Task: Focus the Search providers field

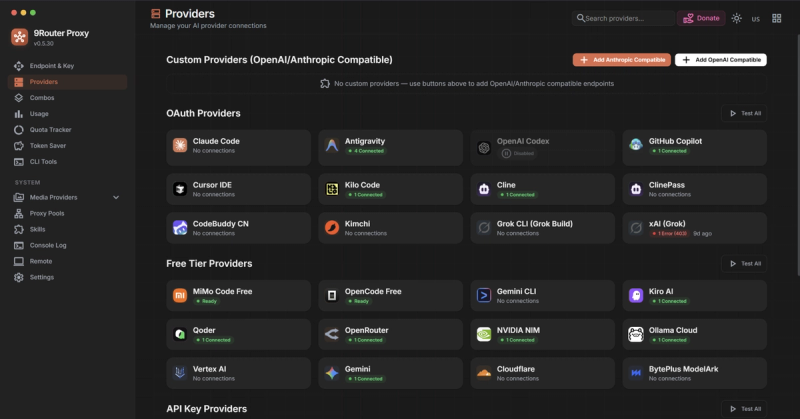Action: 623,18
